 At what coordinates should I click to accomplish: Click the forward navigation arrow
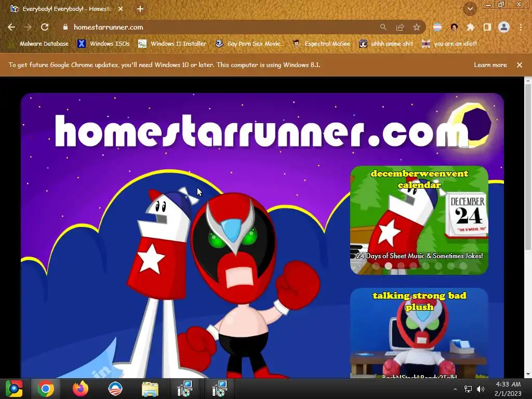coord(28,27)
